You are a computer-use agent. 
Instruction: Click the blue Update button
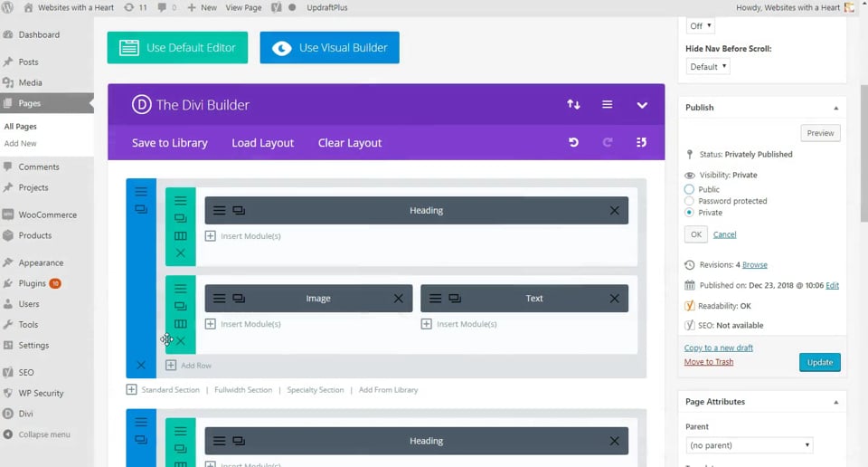[820, 362]
